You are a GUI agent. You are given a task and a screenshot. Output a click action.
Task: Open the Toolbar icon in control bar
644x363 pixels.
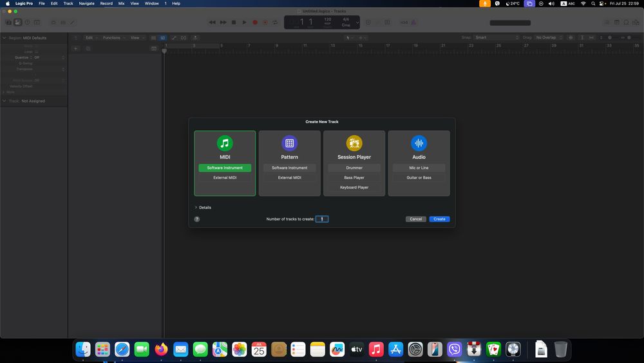click(37, 22)
